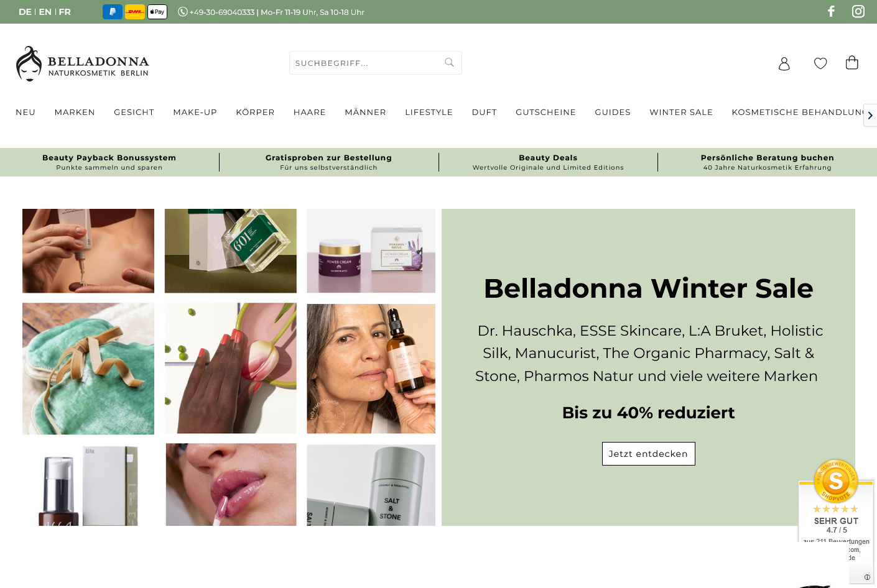
Task: Open Beauty Payback Bonussystem link
Action: [109, 162]
